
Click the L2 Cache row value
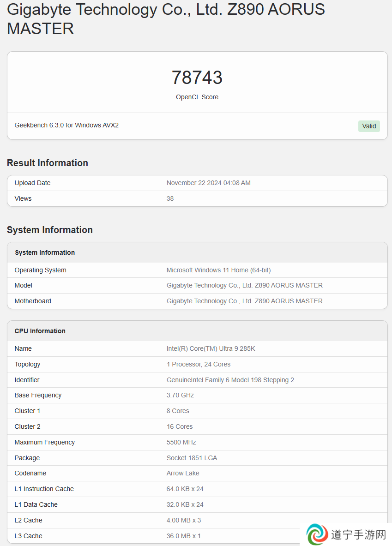(184, 520)
